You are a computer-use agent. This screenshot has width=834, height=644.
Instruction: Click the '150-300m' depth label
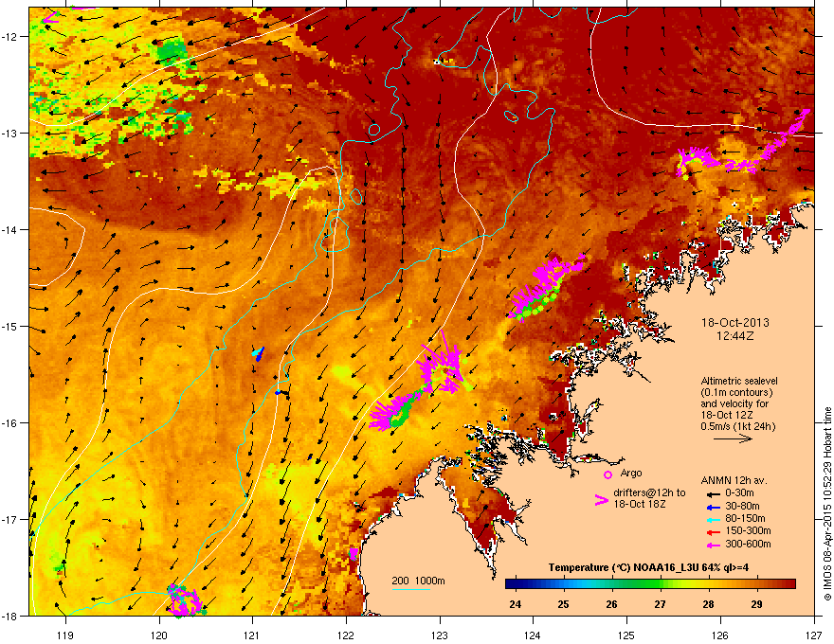click(748, 530)
